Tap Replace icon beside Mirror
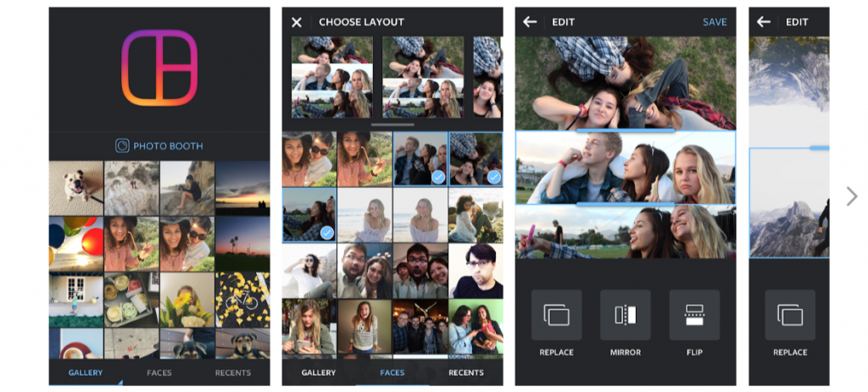 click(556, 315)
